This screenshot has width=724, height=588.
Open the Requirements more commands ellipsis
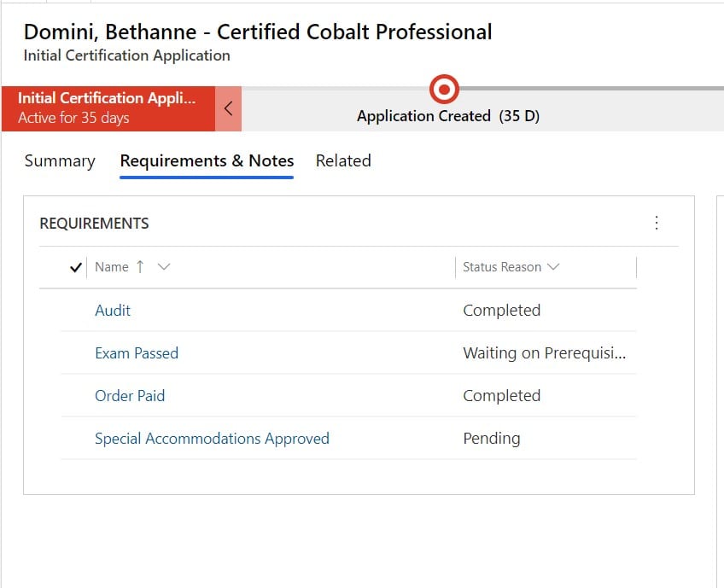(x=656, y=223)
